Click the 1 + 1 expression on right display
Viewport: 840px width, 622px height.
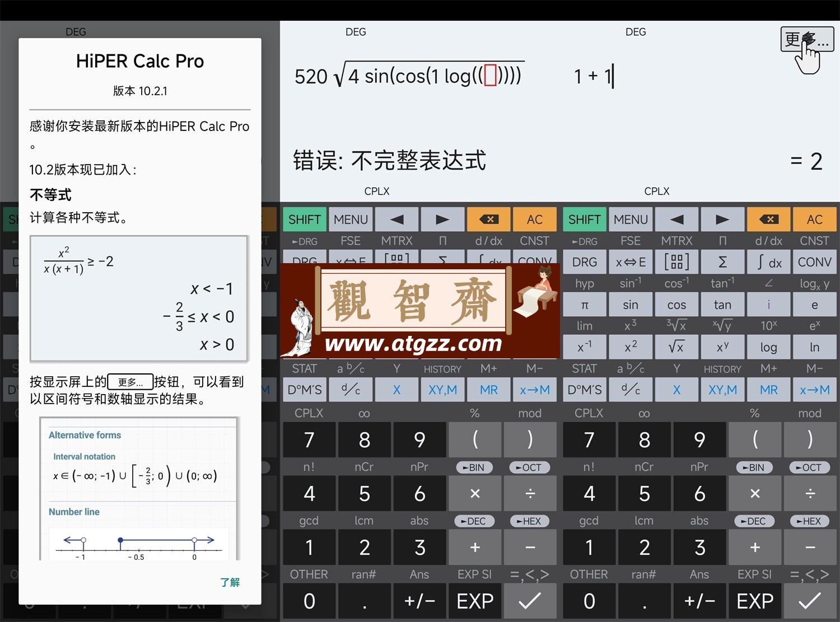[x=594, y=76]
